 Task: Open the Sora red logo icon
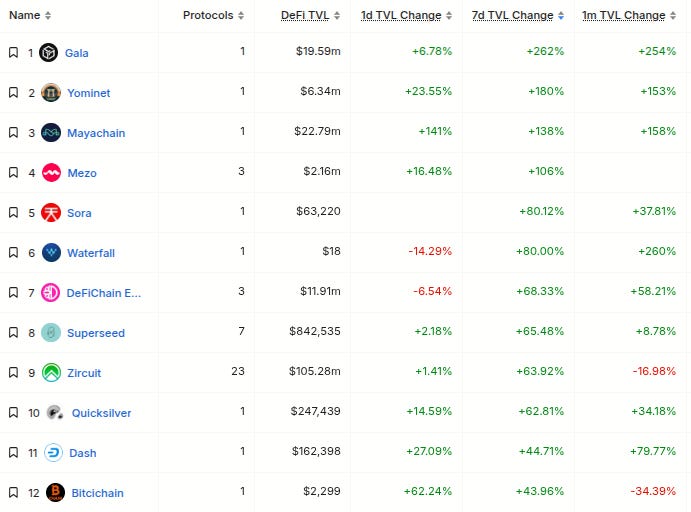(x=51, y=213)
